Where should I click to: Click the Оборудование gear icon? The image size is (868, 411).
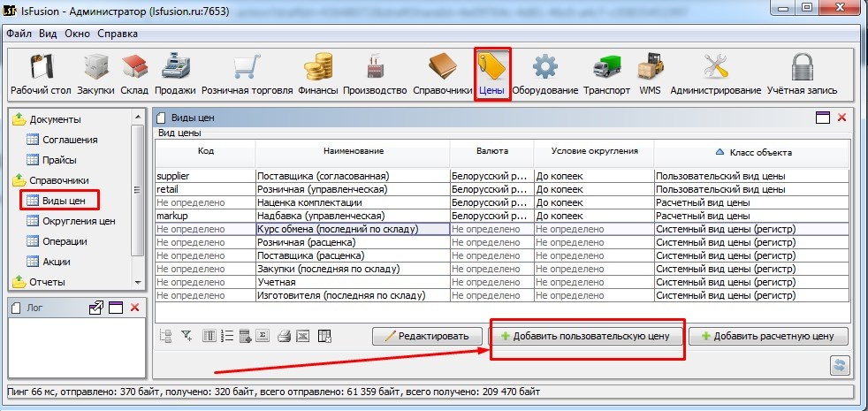click(x=544, y=73)
